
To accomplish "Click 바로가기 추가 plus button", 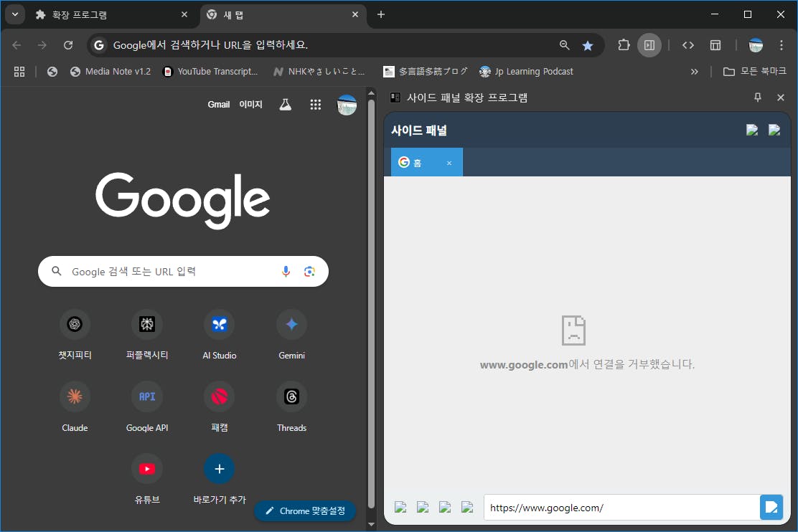I will tap(220, 469).
